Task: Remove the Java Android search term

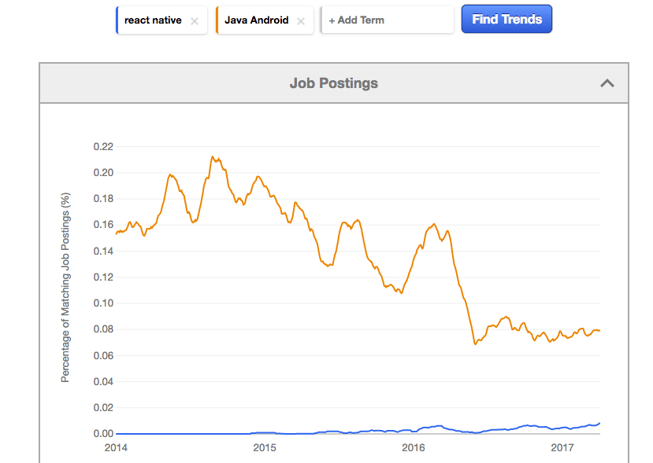Action: pyautogui.click(x=301, y=20)
